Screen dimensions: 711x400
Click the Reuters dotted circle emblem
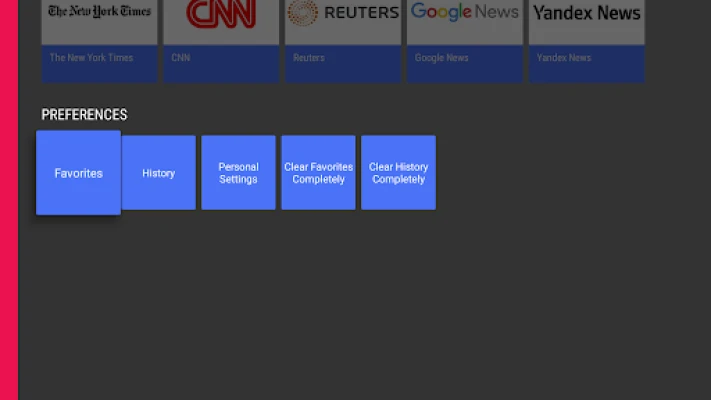302,13
